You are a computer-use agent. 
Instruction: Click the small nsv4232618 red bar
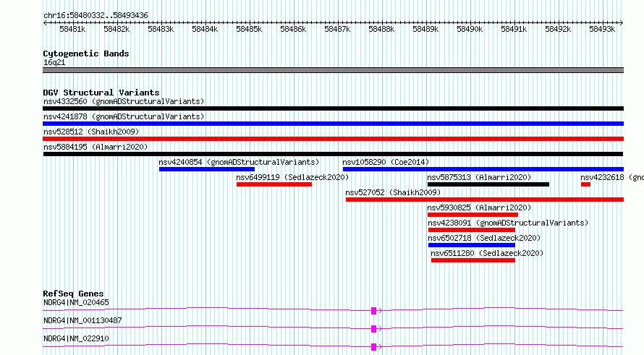[585, 184]
